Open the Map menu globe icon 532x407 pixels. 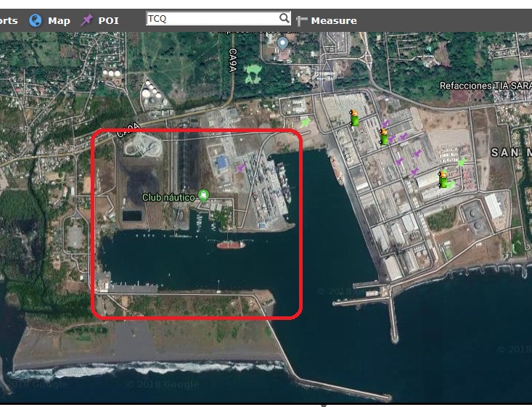35,20
